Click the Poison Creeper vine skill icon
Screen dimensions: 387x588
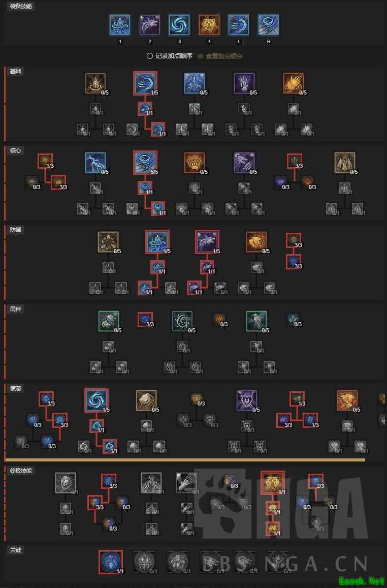182,321
